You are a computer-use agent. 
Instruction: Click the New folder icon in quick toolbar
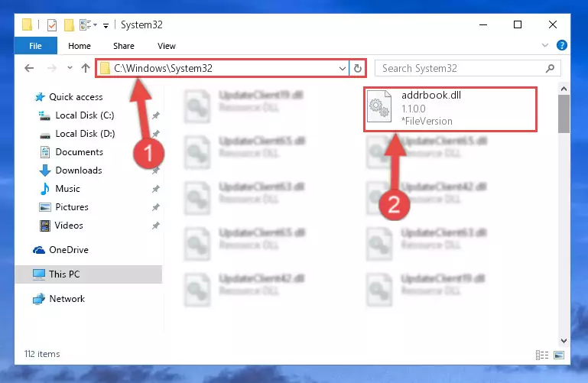tap(69, 25)
